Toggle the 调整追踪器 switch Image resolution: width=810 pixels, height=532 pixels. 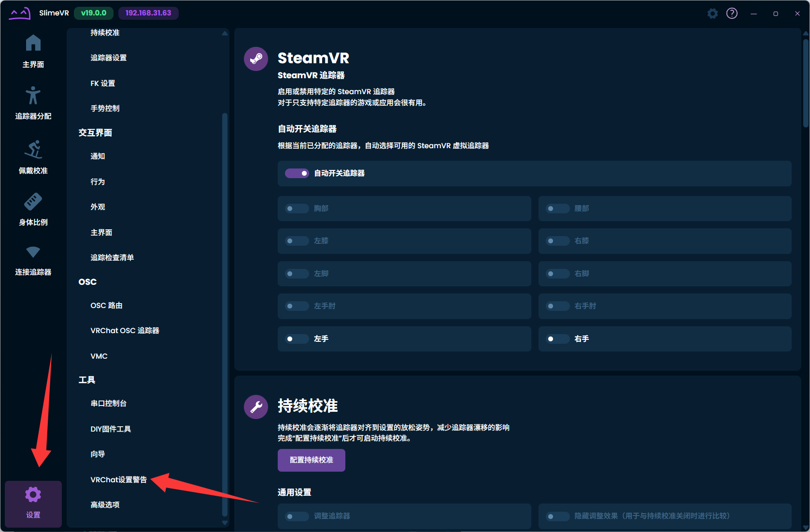[x=297, y=517]
